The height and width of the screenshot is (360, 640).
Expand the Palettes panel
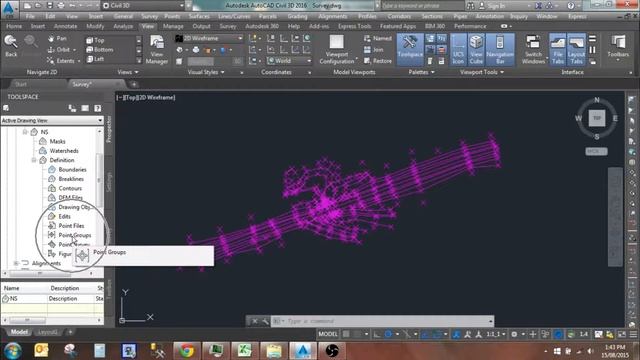pyautogui.click(x=421, y=72)
